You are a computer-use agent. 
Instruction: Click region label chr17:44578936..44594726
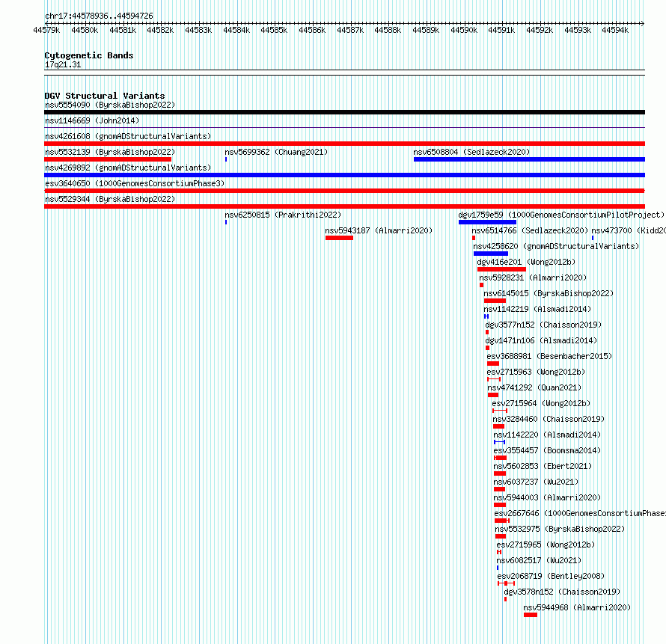[x=99, y=16]
